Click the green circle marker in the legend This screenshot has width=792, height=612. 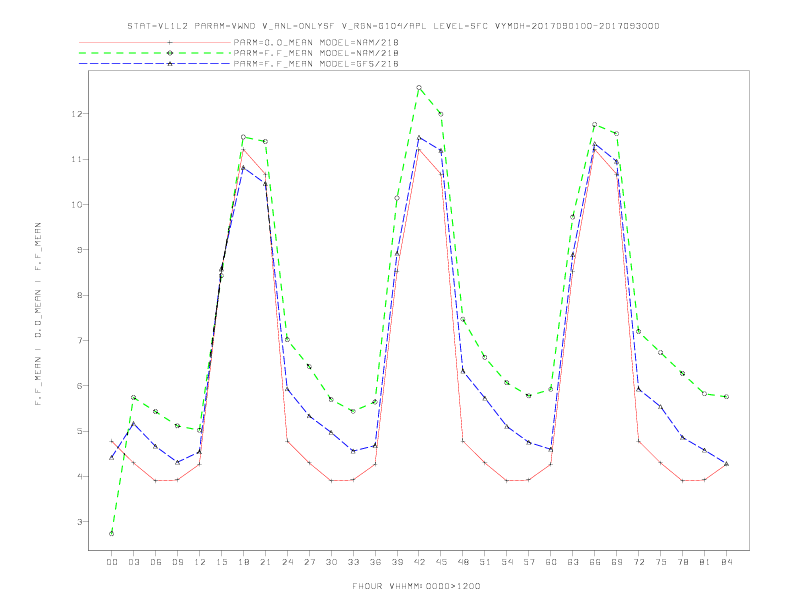click(170, 53)
